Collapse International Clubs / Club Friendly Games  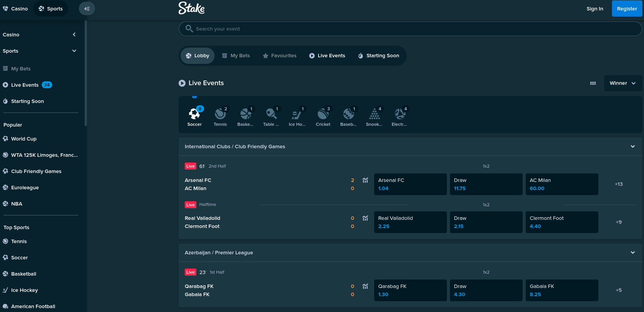coord(633,147)
